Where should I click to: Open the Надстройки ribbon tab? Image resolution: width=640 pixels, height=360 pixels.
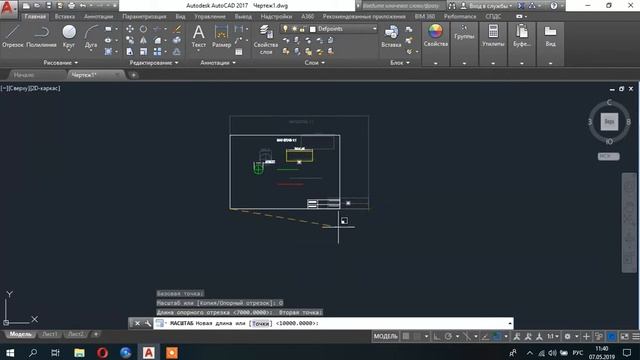click(x=276, y=17)
